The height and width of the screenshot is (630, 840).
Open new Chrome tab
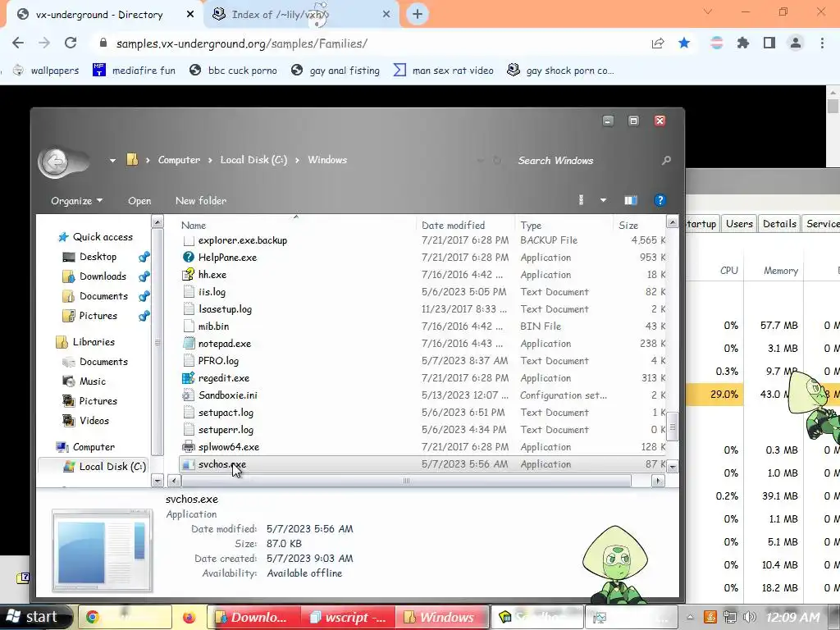coord(418,15)
